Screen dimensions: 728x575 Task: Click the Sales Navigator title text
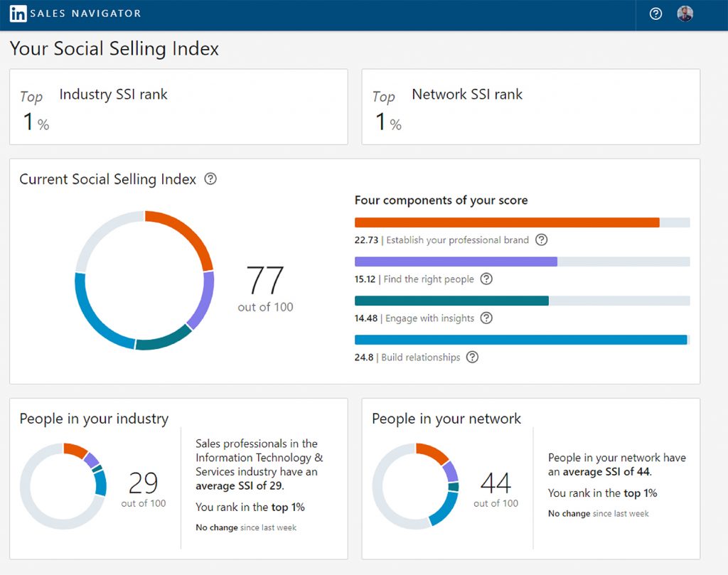[x=85, y=14]
